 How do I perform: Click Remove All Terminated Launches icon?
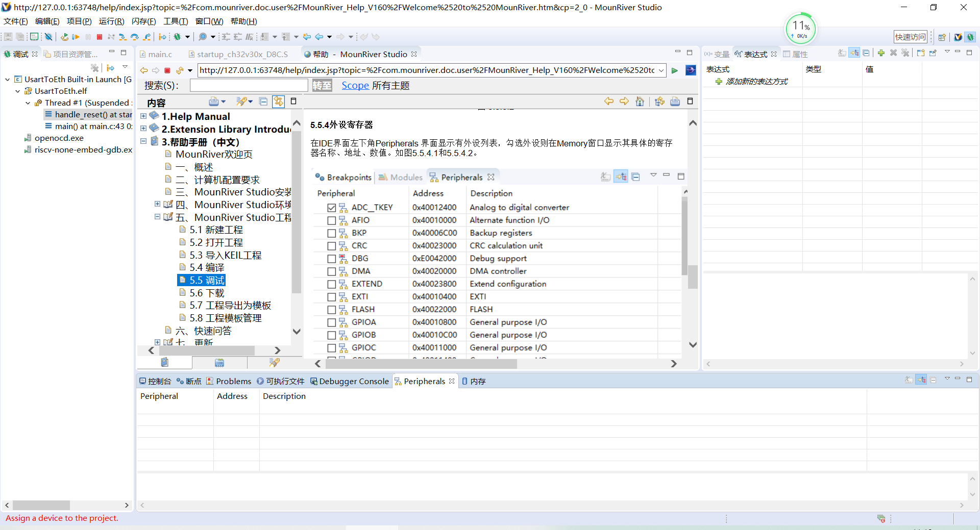pyautogui.click(x=94, y=67)
